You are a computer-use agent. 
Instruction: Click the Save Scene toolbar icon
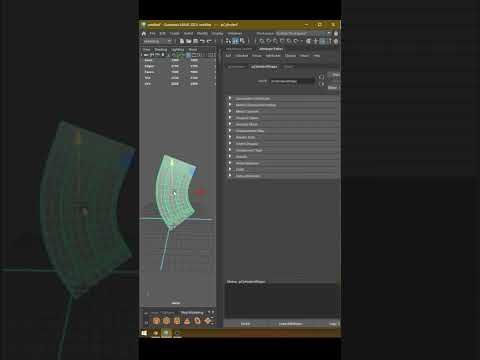pos(195,41)
